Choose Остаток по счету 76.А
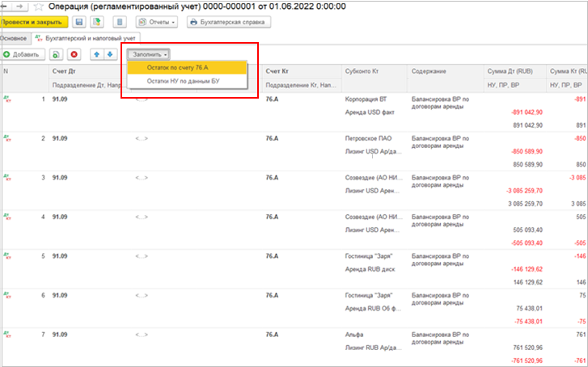 point(187,68)
